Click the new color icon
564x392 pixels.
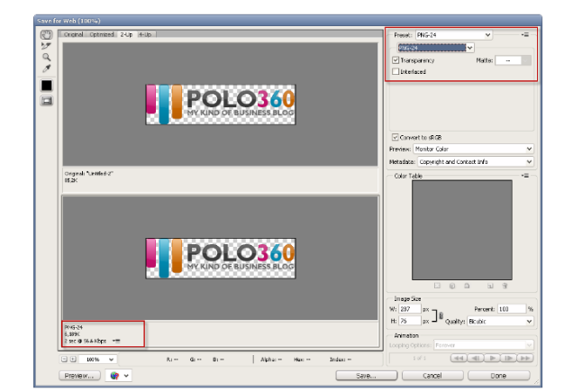[490, 286]
